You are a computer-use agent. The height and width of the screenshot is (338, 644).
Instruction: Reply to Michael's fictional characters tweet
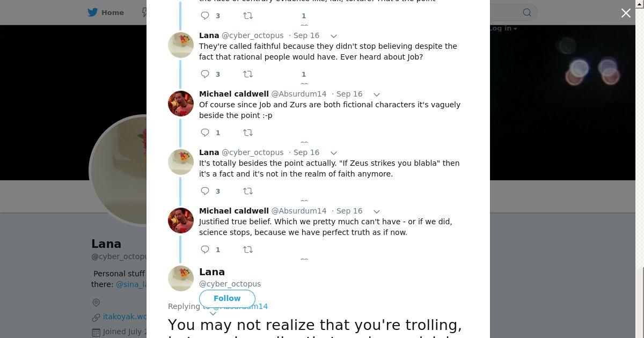coord(205,133)
